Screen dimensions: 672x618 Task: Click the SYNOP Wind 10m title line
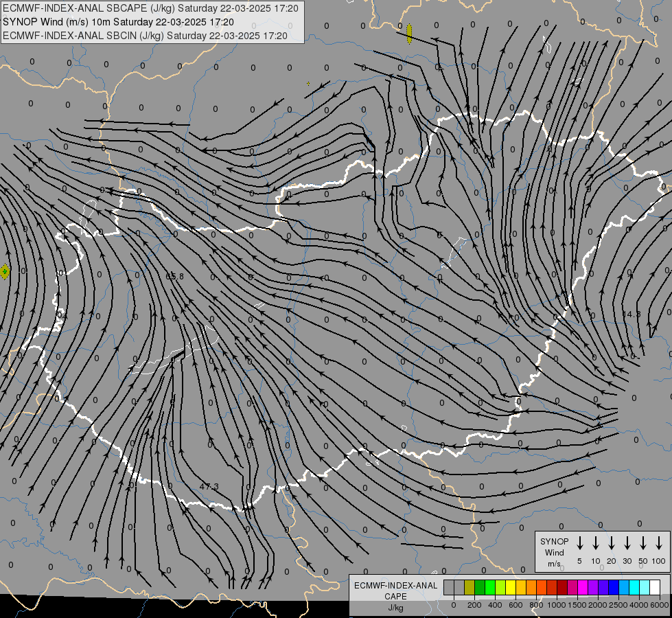point(118,22)
